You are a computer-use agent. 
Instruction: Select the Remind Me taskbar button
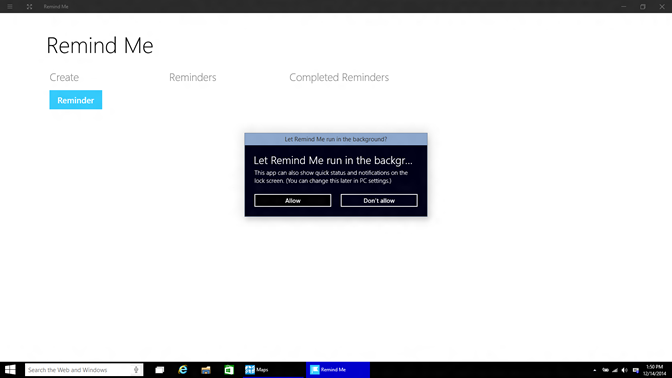click(x=338, y=369)
